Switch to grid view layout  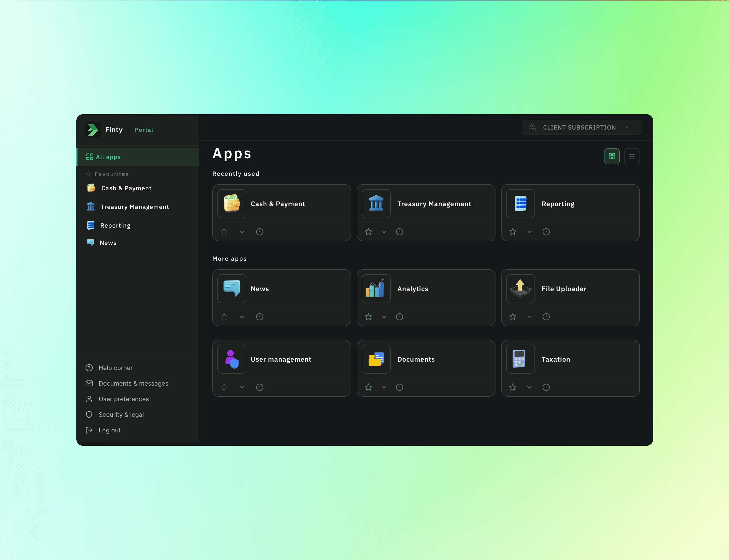612,156
